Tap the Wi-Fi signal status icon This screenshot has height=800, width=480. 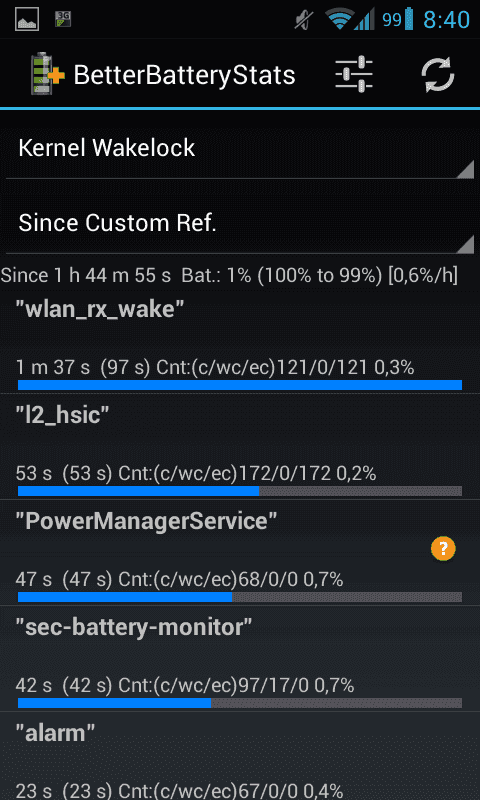click(339, 20)
